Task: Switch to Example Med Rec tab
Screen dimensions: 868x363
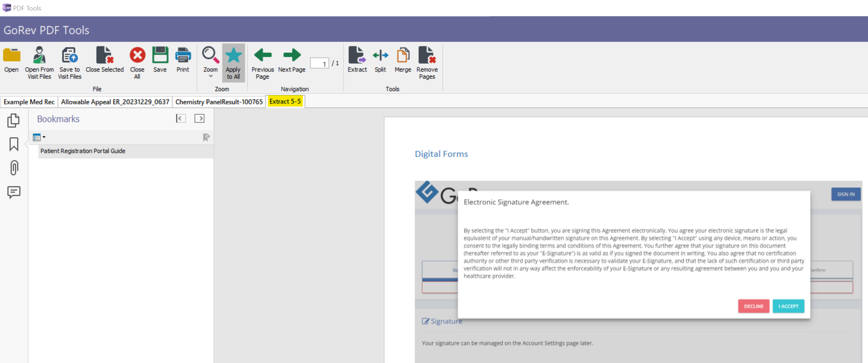Action: (x=29, y=102)
